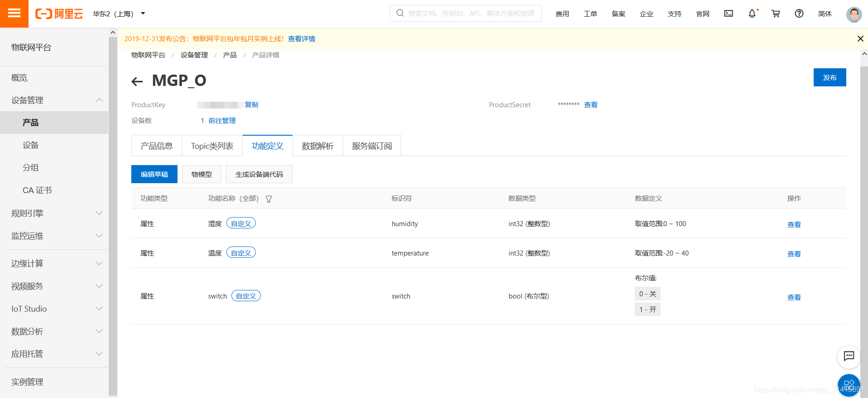View details of the switch row

(794, 298)
